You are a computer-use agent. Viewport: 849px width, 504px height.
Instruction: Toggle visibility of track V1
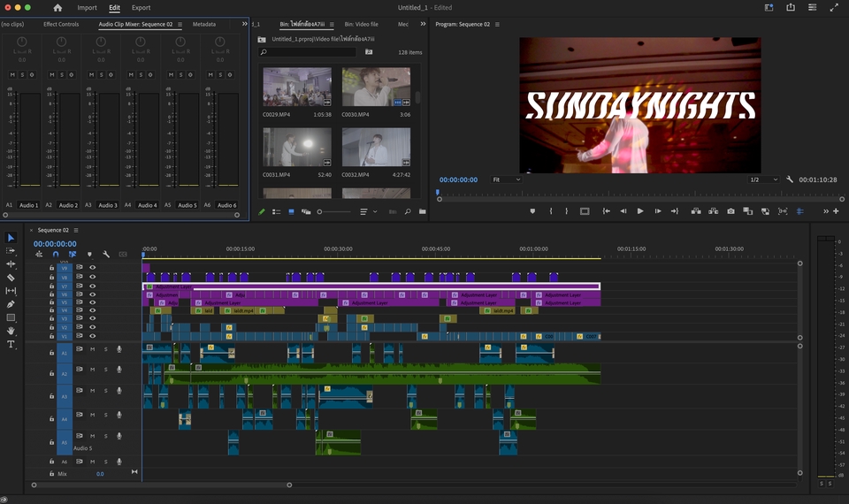click(x=93, y=336)
